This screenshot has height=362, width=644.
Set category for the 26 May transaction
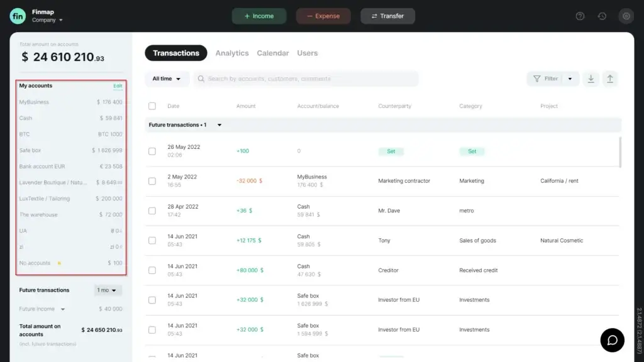point(472,151)
